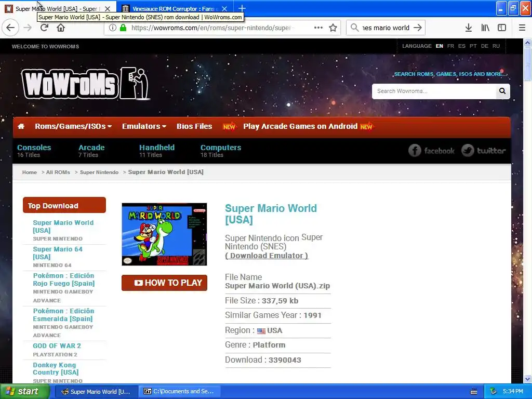Image resolution: width=532 pixels, height=399 pixels.
Task: Open the WoWroms Facebook page
Action: [x=431, y=150]
